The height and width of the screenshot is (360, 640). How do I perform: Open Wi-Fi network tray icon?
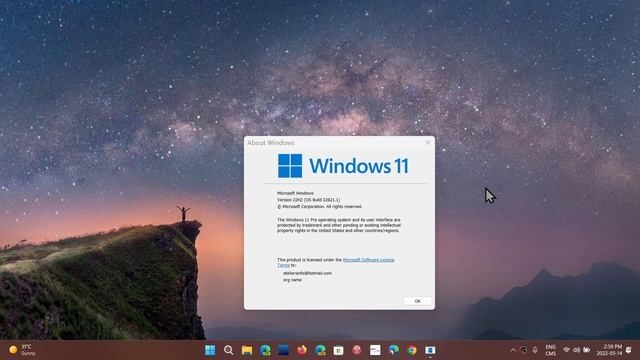point(567,350)
